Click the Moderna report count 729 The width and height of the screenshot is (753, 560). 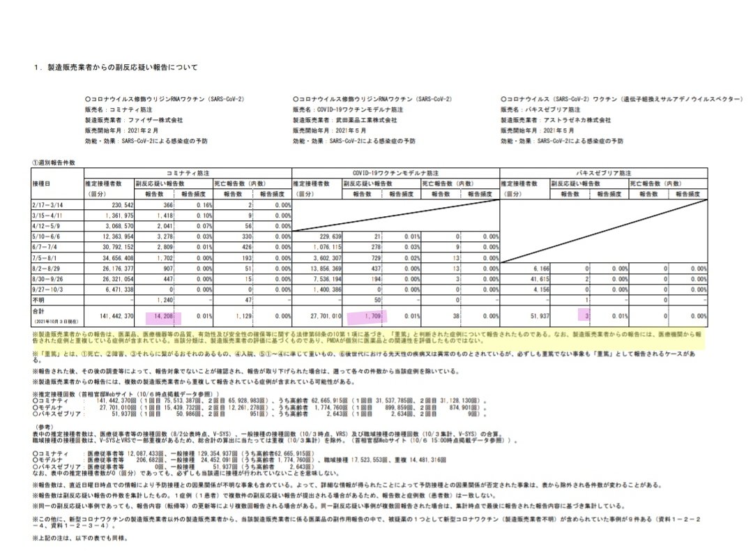(376, 258)
